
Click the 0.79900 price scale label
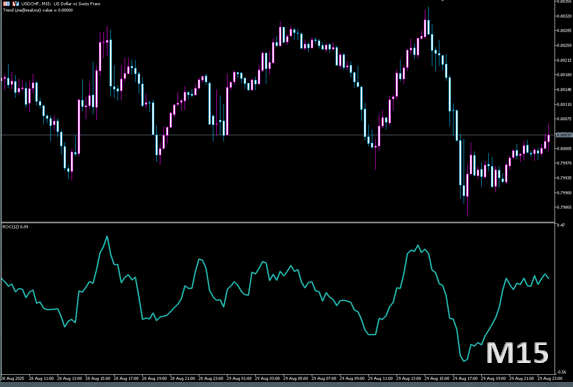tap(564, 193)
